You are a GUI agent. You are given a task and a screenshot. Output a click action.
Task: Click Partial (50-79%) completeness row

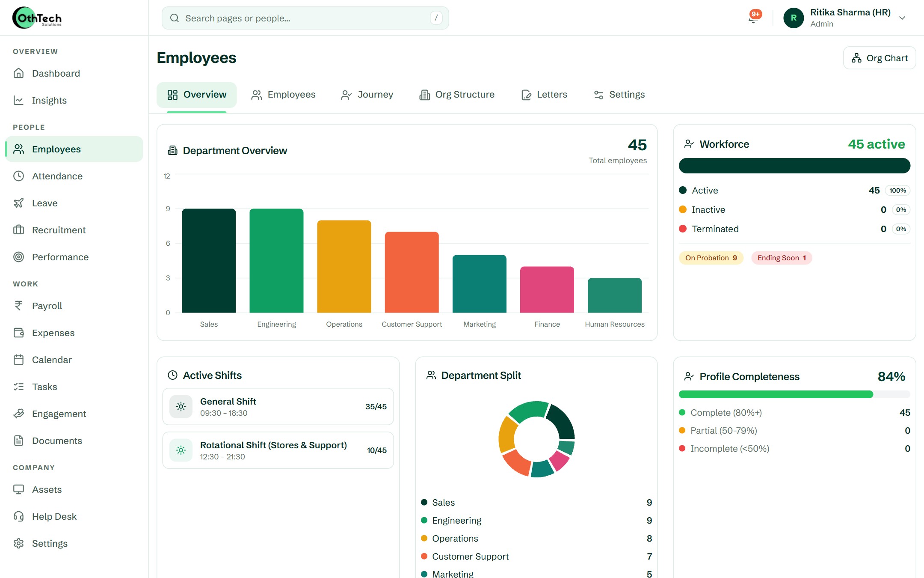coord(794,431)
